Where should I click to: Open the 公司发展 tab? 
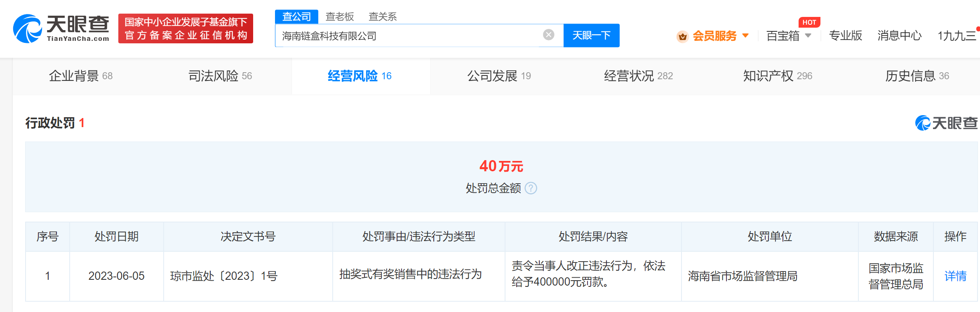click(499, 76)
